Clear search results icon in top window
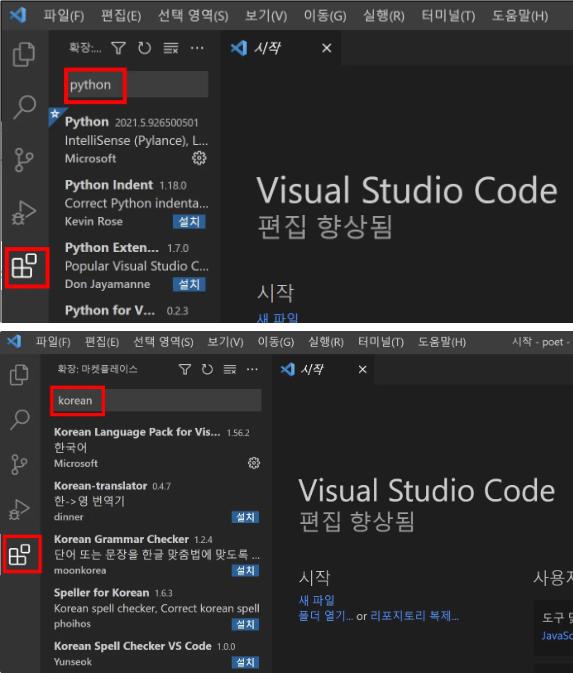This screenshot has width=573, height=673. (171, 48)
